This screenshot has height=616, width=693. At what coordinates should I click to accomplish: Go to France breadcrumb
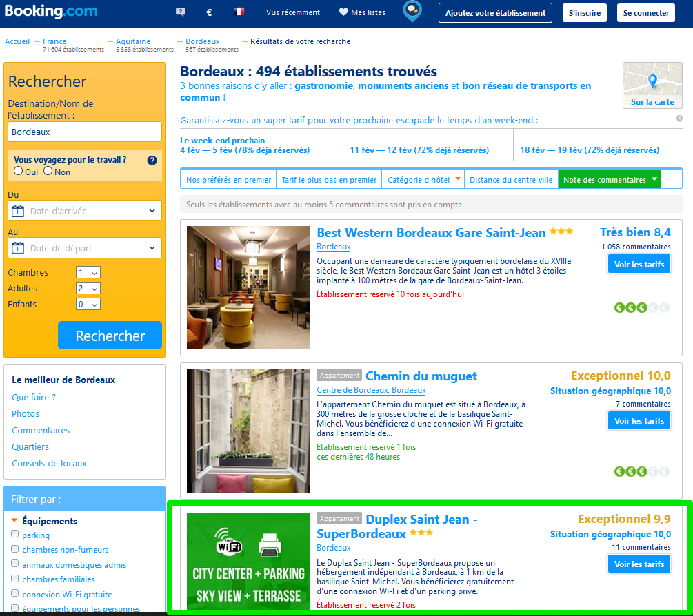[54, 41]
